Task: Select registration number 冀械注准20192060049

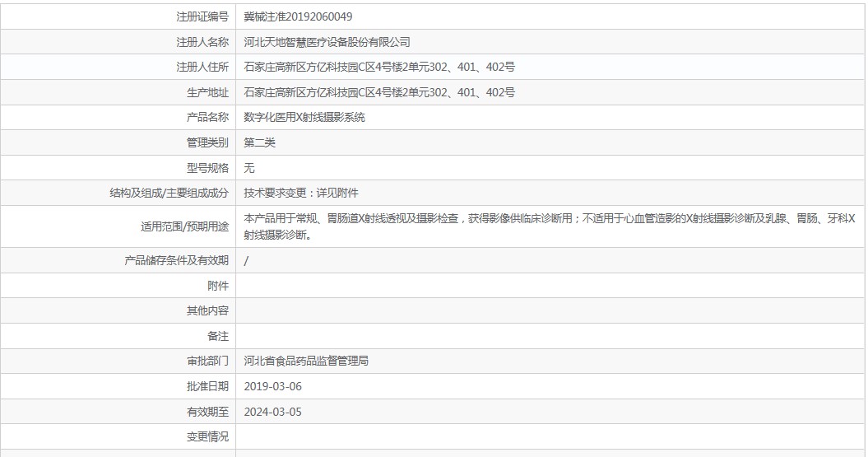Action: (298, 16)
